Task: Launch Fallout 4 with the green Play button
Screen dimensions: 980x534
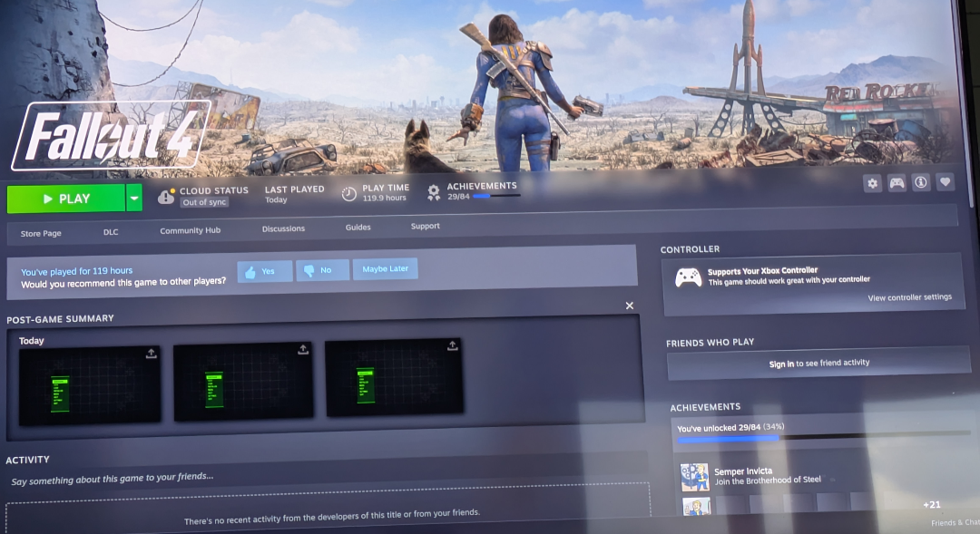Action: tap(65, 199)
